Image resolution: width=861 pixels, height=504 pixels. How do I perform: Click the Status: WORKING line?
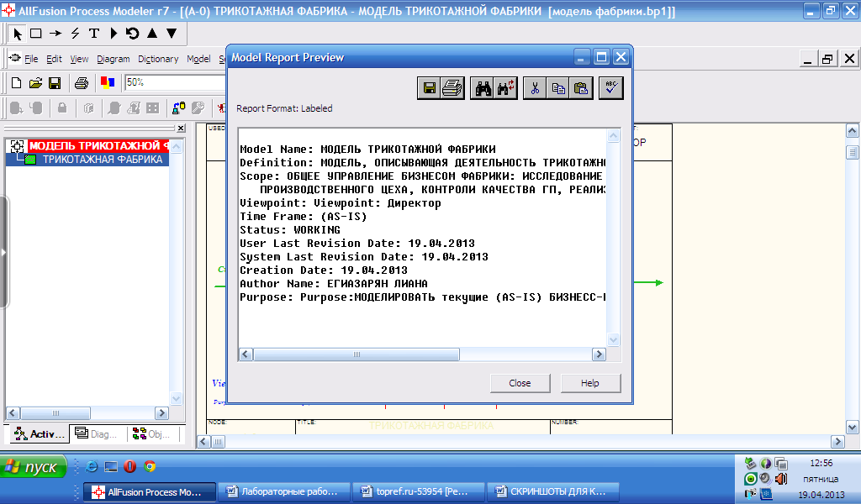290,230
